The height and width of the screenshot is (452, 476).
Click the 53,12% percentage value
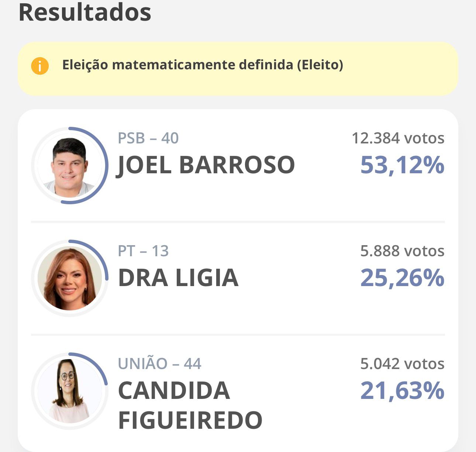(402, 165)
